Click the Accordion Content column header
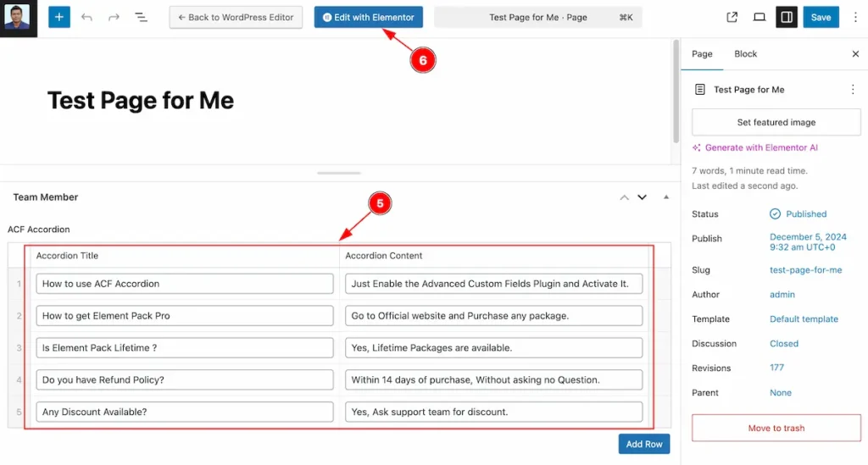The width and height of the screenshot is (868, 465). click(x=384, y=256)
